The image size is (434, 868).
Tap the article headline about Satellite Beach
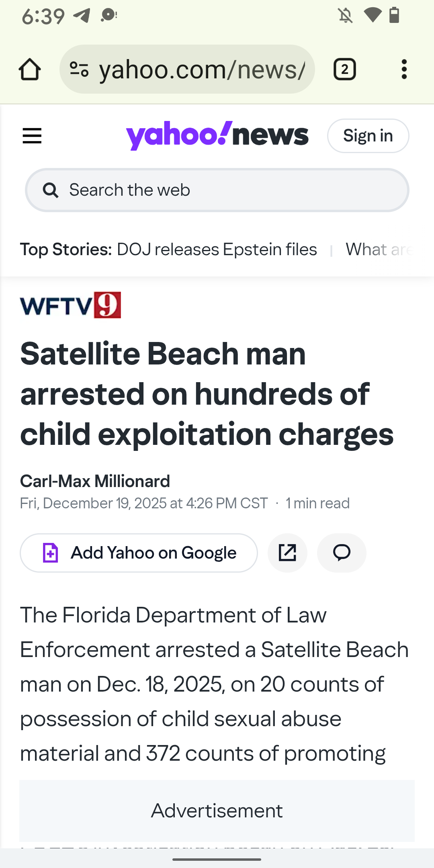tap(207, 394)
